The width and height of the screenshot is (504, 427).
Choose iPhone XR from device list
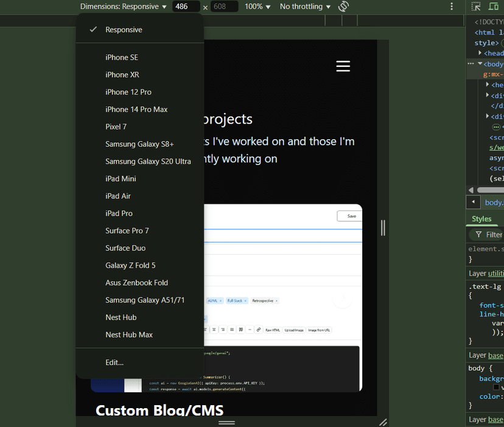click(x=140, y=75)
